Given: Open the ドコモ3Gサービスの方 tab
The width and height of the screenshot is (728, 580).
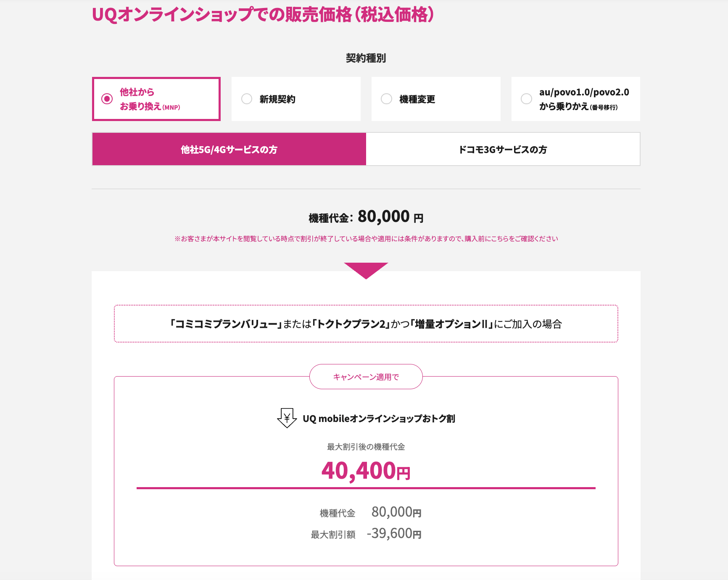Looking at the screenshot, I should point(503,150).
